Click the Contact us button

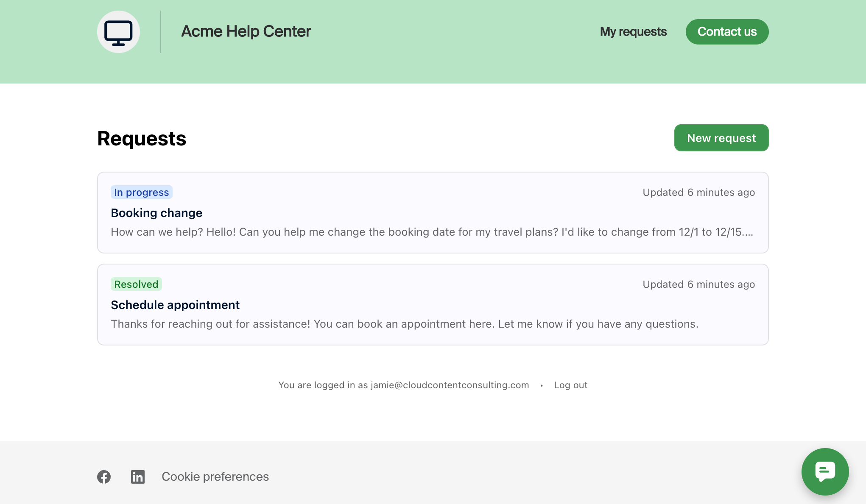(727, 32)
